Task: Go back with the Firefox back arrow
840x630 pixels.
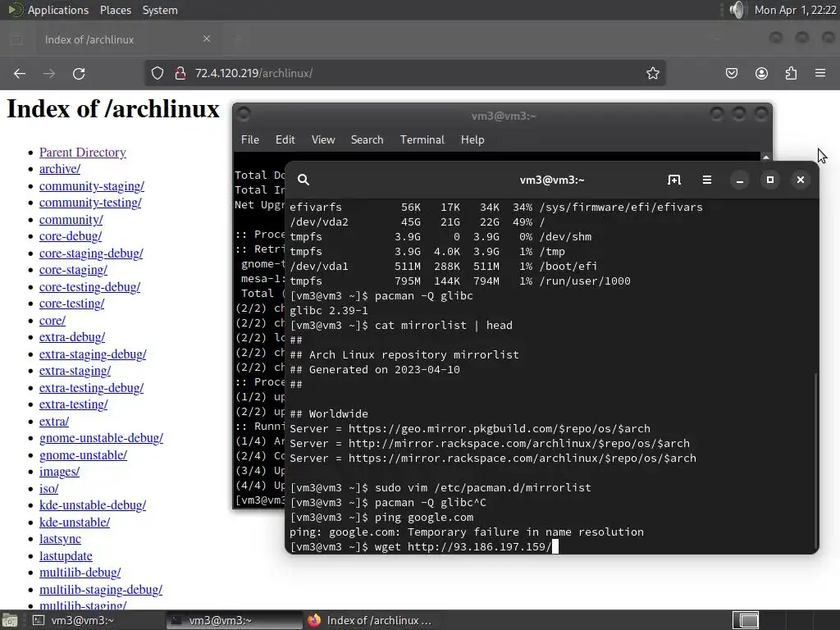Action: (x=20, y=73)
